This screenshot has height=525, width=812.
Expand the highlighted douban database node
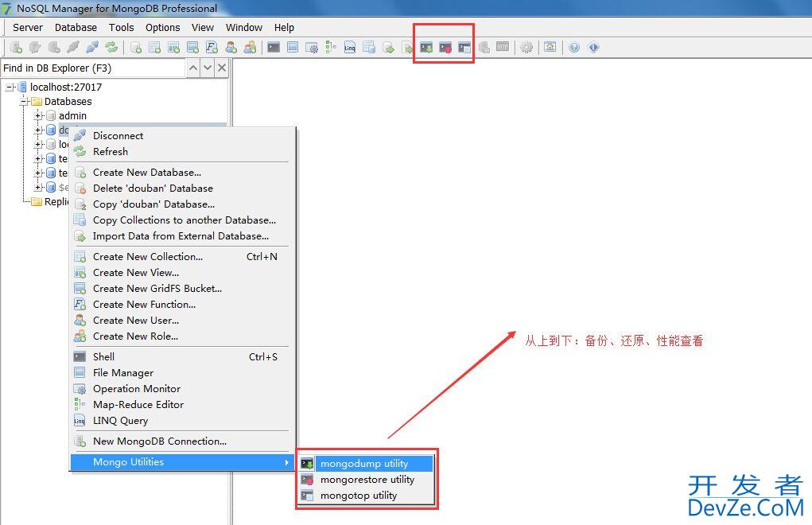(38, 130)
